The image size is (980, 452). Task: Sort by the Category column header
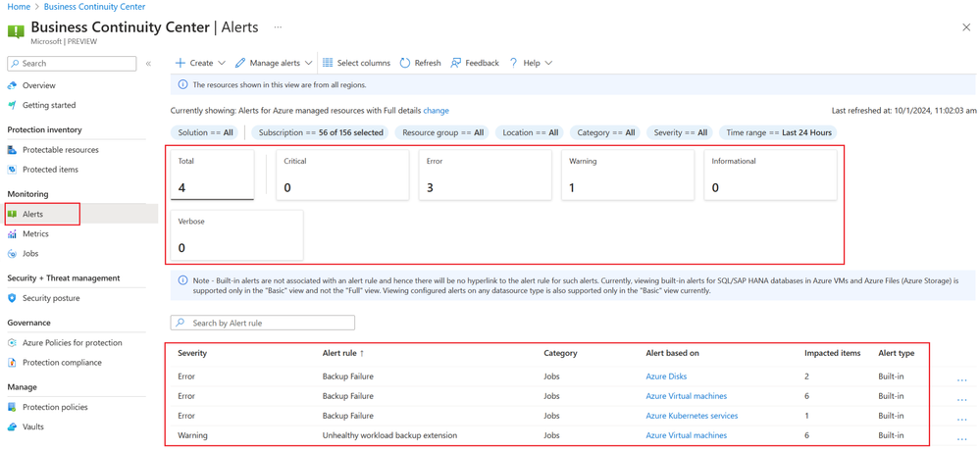[560, 353]
